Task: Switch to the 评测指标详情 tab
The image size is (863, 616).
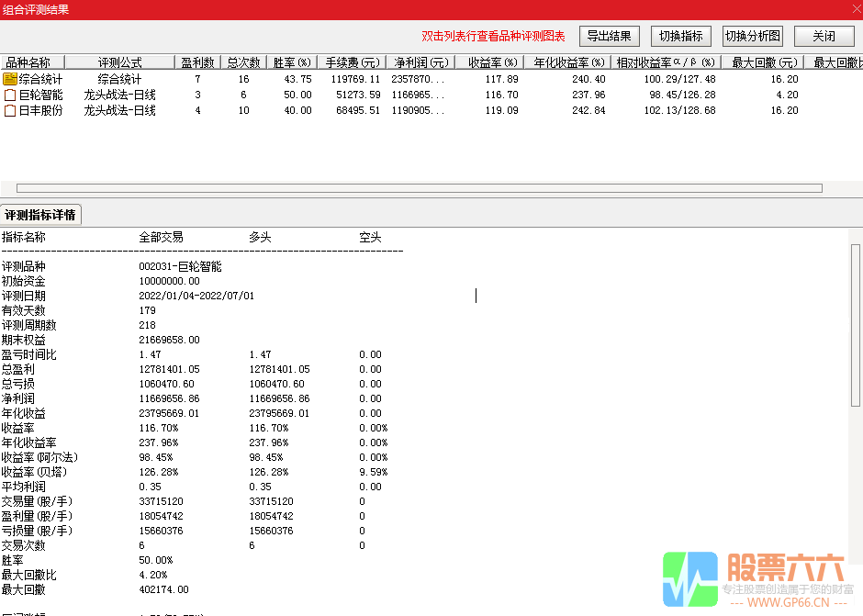Action: point(42,214)
